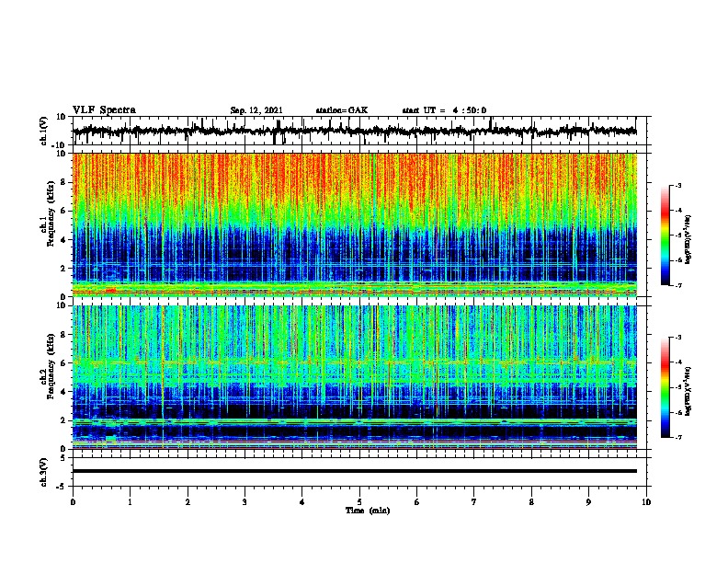Click the "-3" label on ch.2 colorbar
728x563 pixels.
[677, 338]
